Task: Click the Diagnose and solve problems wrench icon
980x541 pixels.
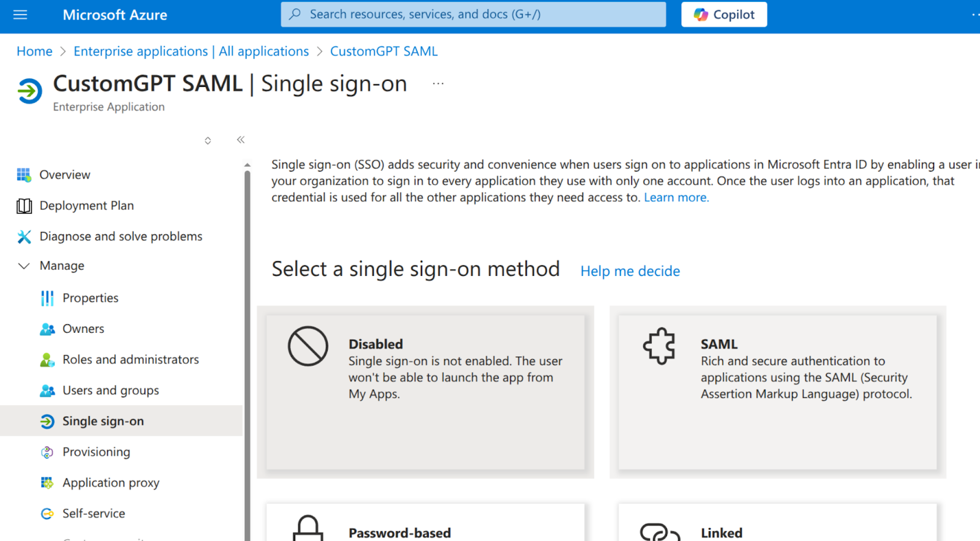Action: 24,237
